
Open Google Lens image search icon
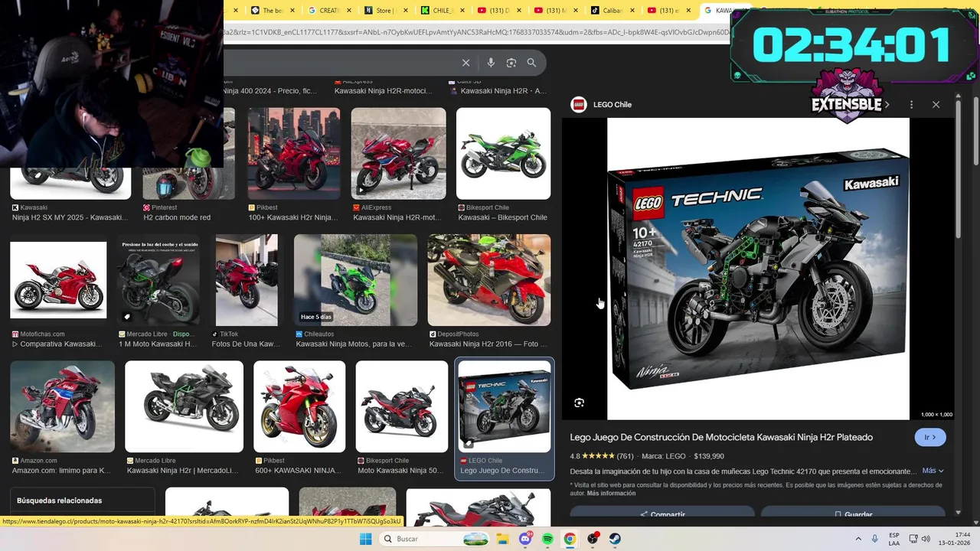pyautogui.click(x=511, y=63)
